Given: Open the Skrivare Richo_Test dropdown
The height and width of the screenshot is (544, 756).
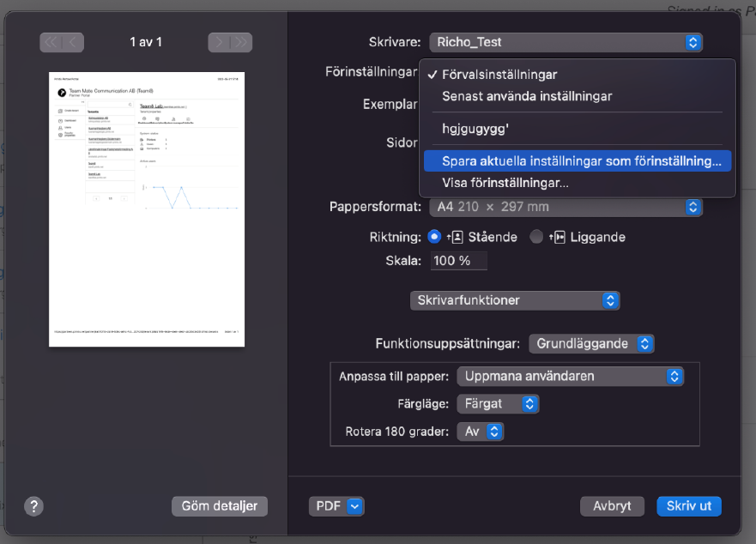Looking at the screenshot, I should [x=566, y=41].
